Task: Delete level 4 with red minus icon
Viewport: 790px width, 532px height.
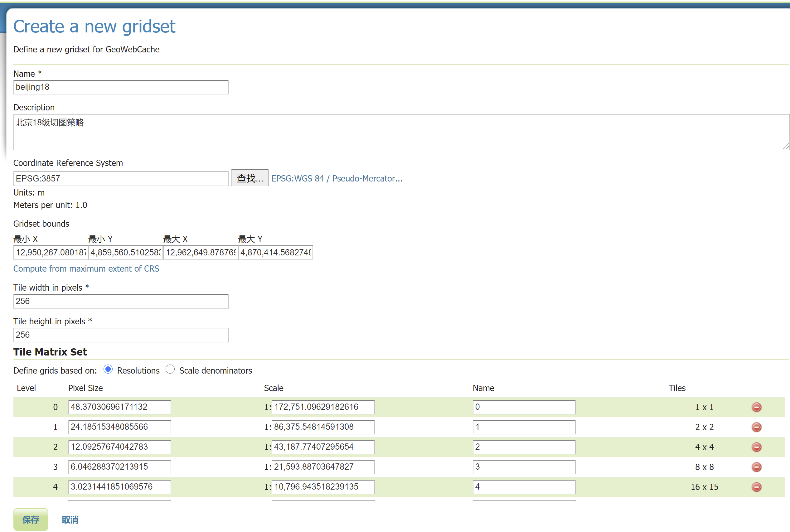Action: (x=756, y=487)
